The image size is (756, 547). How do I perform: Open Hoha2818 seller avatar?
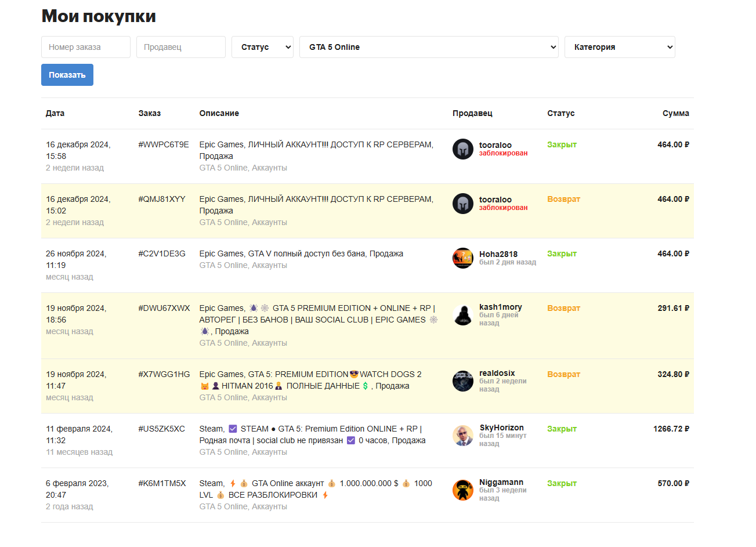pos(463,258)
